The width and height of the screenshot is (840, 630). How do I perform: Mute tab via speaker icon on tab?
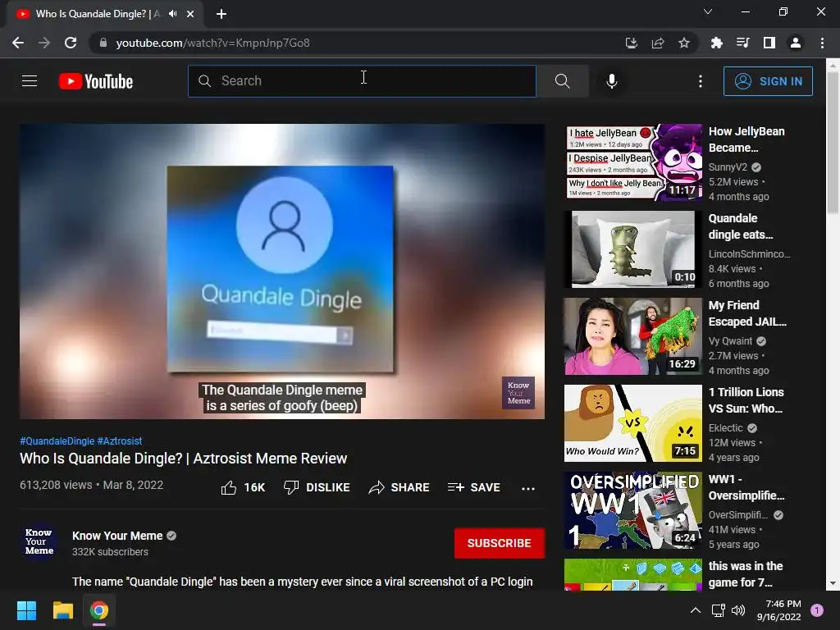click(x=172, y=14)
